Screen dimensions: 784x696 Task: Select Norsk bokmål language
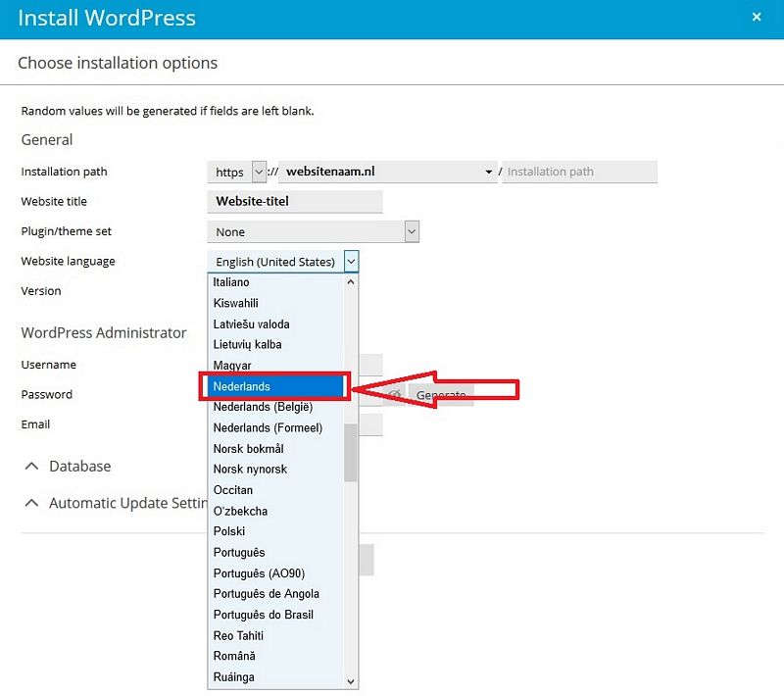(x=275, y=449)
